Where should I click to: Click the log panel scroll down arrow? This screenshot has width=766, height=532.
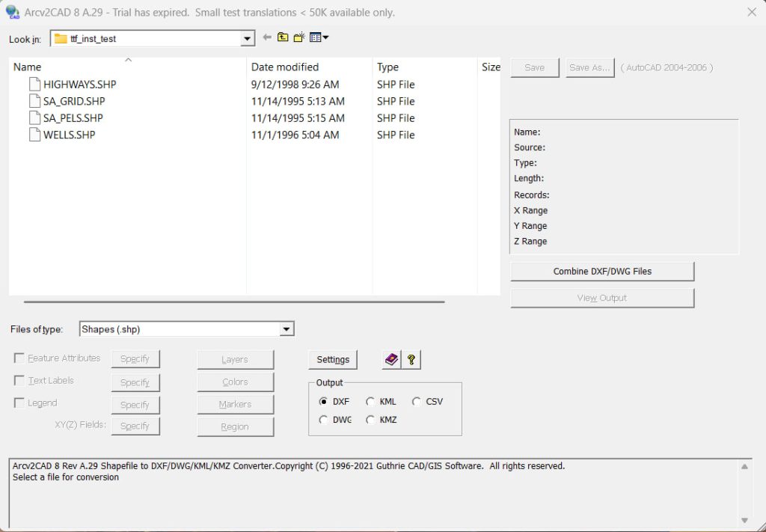744,520
